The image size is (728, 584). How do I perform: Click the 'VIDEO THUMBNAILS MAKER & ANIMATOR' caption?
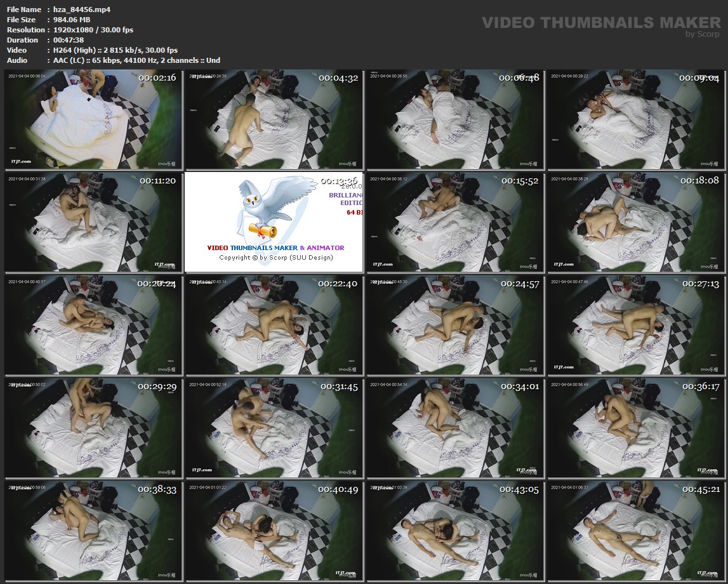point(276,248)
